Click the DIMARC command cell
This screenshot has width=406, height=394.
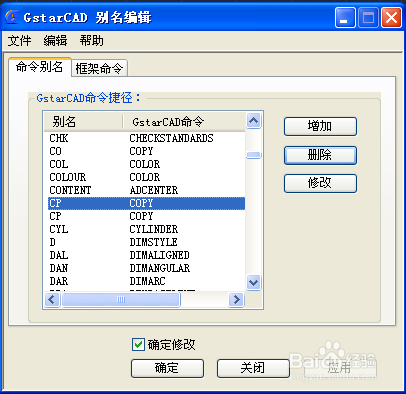(147, 281)
